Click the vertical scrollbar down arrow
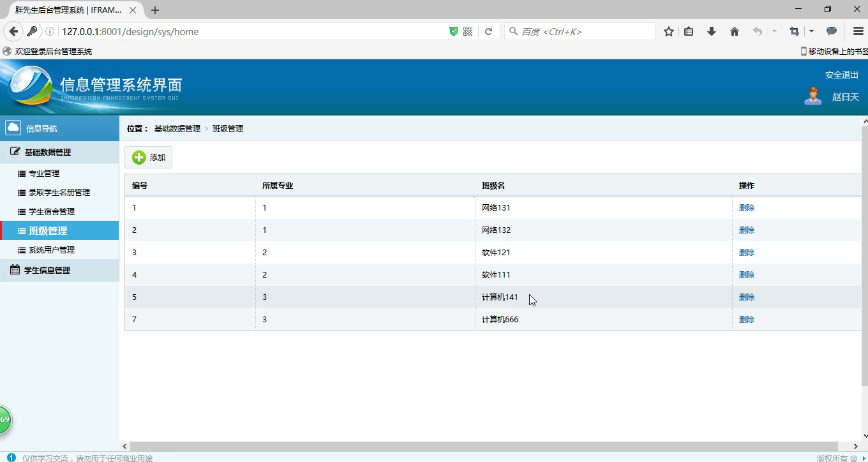 coord(865,436)
